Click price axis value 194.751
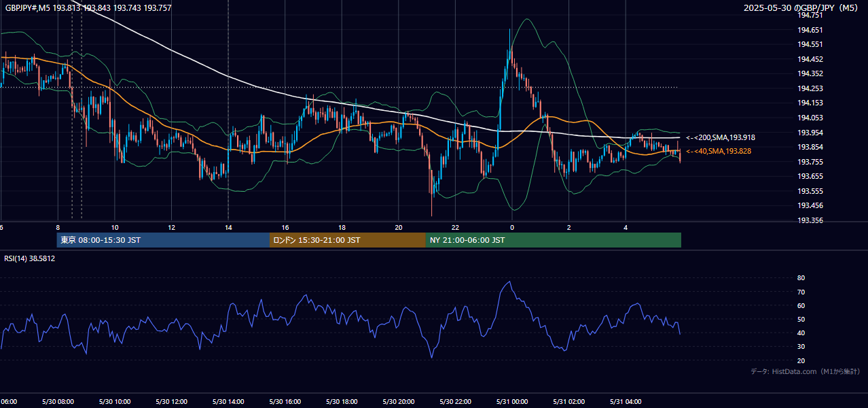Screen dimensions: 868x408 point(810,15)
